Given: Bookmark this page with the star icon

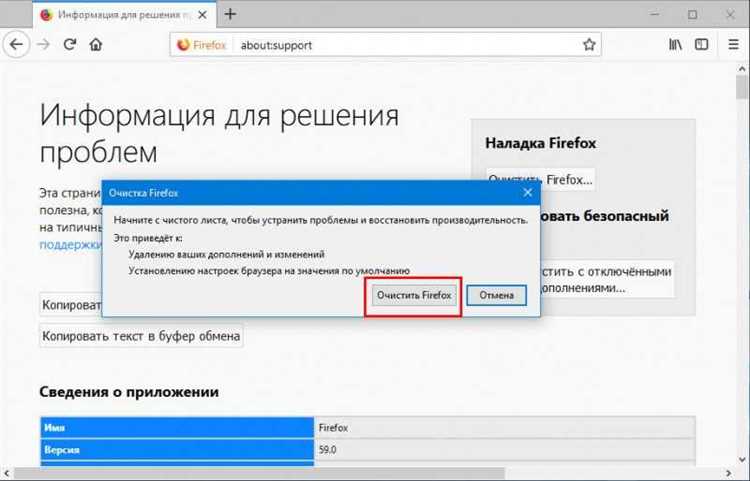Looking at the screenshot, I should coord(589,44).
